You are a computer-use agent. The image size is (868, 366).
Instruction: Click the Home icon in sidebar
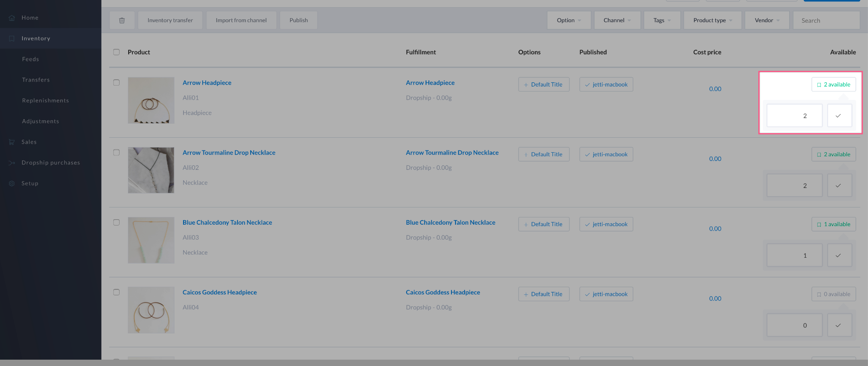click(12, 18)
